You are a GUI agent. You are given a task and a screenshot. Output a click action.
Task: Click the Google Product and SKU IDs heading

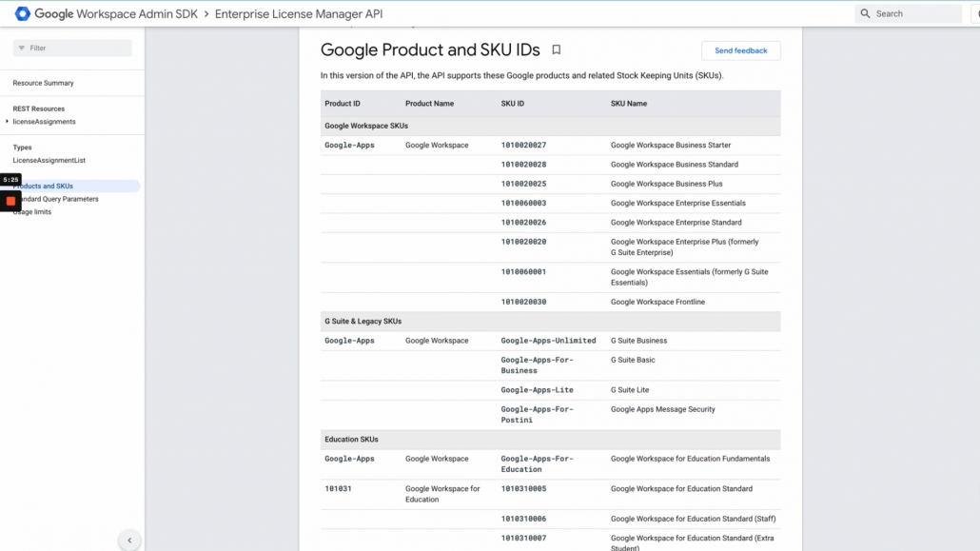coord(430,50)
